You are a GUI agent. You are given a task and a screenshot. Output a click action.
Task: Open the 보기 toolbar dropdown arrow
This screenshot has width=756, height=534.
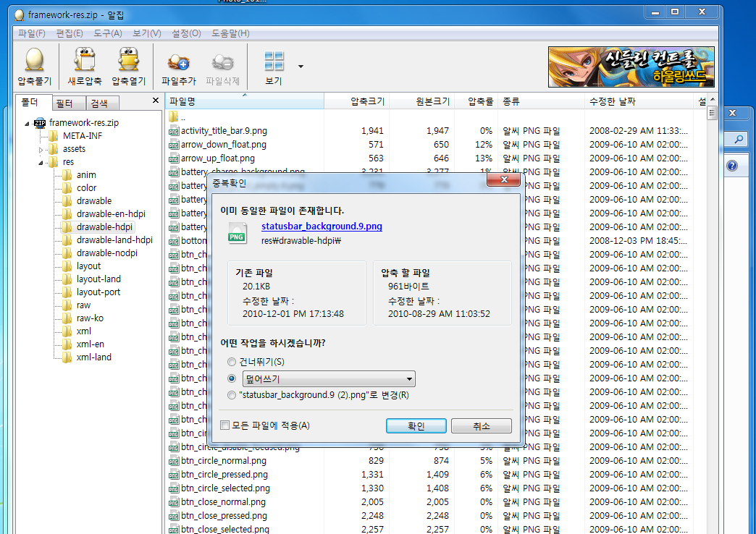[x=301, y=66]
